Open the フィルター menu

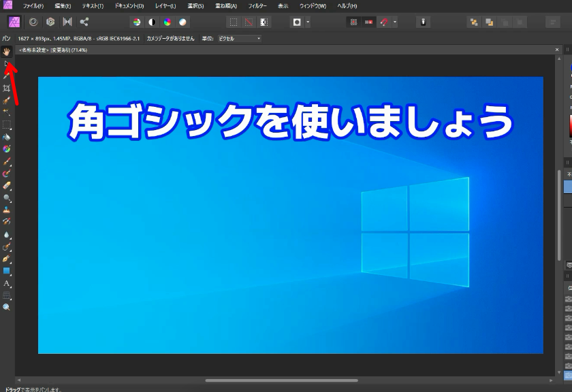257,5
